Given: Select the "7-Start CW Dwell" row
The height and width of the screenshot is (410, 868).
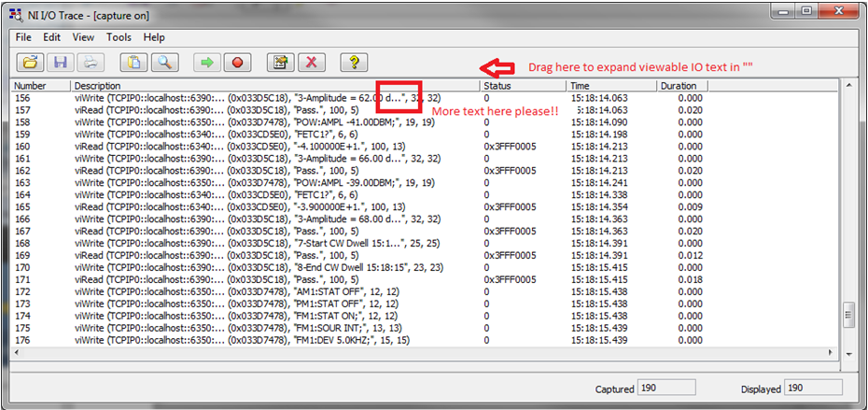Looking at the screenshot, I should (x=359, y=243).
